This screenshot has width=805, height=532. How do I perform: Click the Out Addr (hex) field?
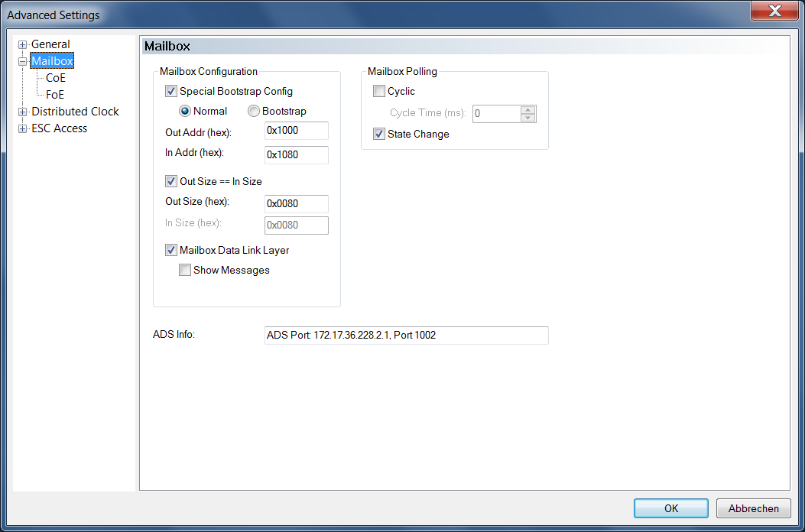296,131
